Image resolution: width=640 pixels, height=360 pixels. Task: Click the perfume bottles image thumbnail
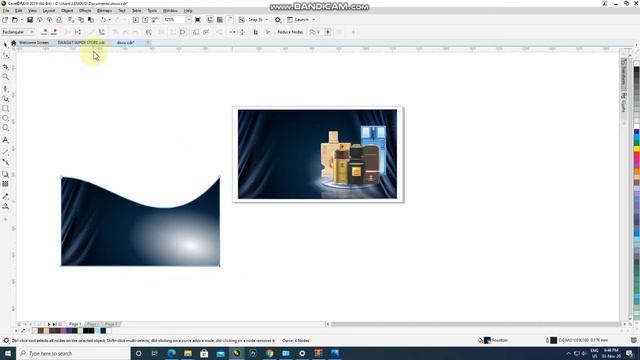tap(318, 154)
